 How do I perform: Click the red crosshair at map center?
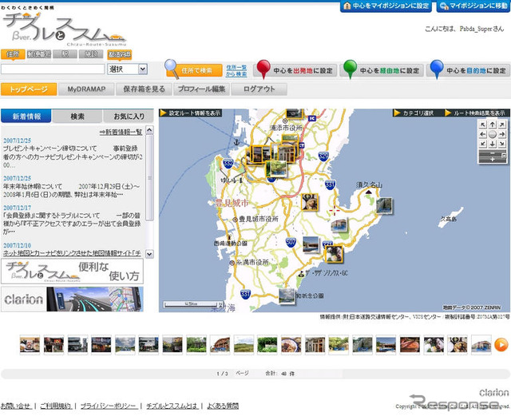point(334,211)
